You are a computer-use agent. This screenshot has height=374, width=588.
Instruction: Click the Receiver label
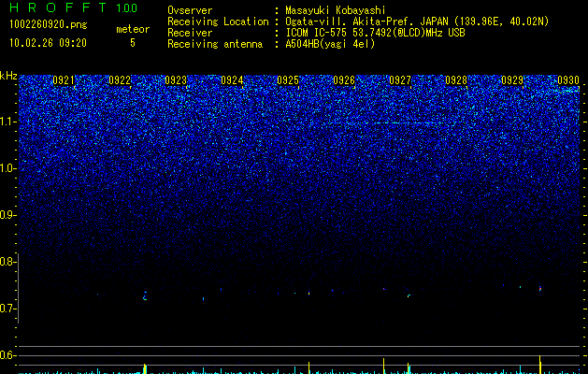pos(190,33)
